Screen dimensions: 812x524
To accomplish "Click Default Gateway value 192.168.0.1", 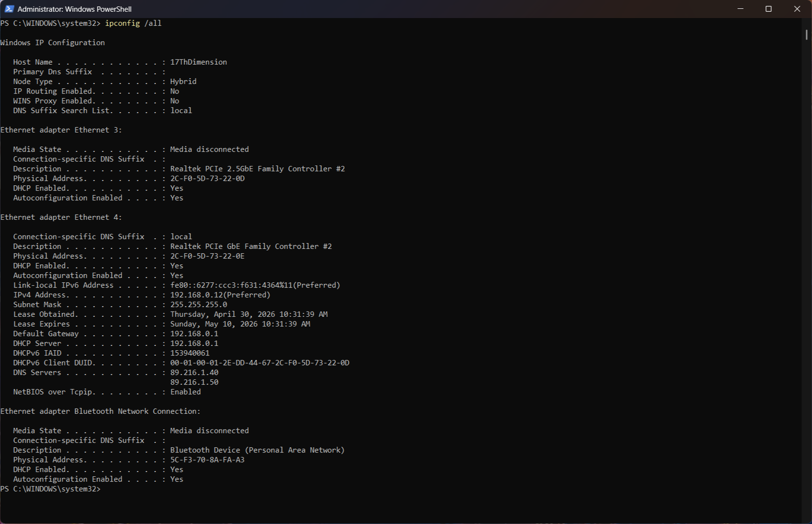I will point(194,334).
